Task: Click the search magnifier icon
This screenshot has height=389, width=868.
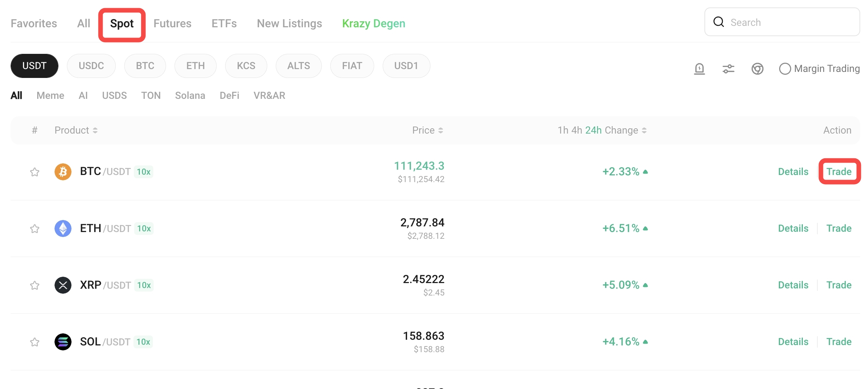Action: 718,22
